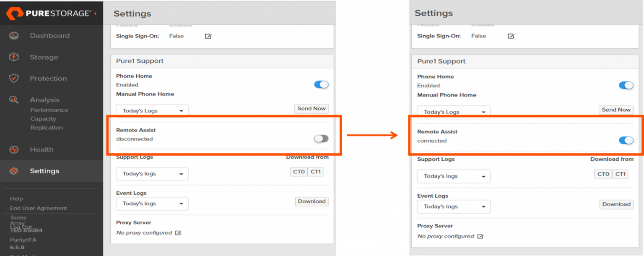Disable the connected Remote Assist toggle

point(626,140)
